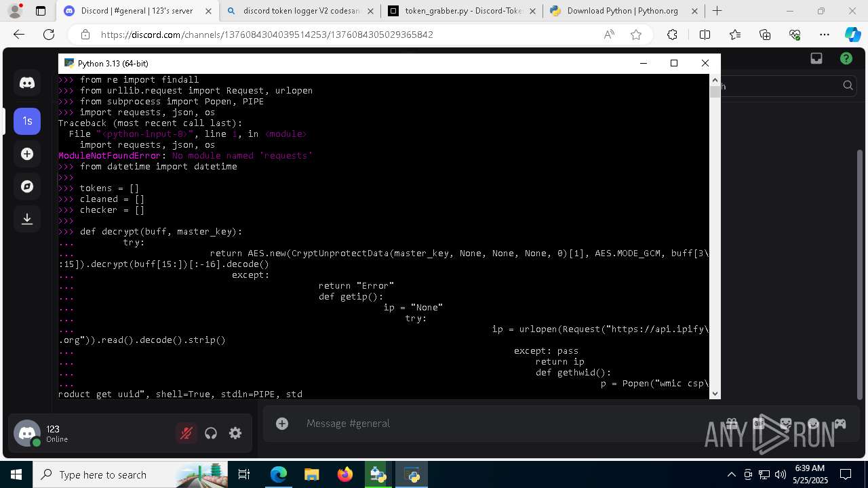Open the Download Apps icon in sidebar
This screenshot has width=868, height=488.
point(27,219)
